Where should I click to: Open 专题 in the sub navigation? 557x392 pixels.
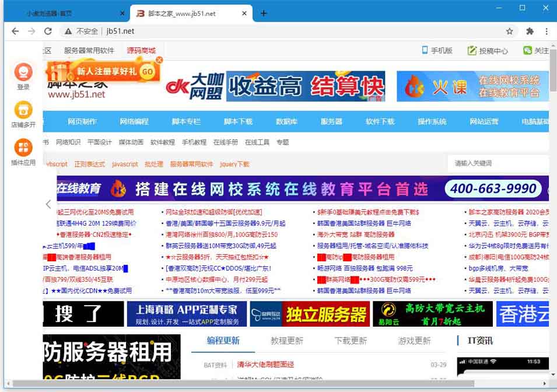pos(283,142)
